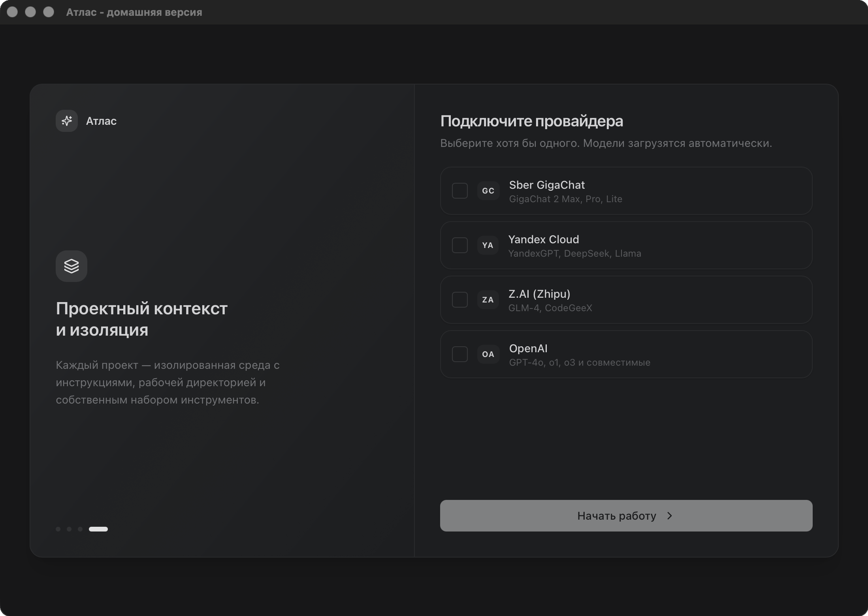868x616 pixels.
Task: Click the Атлас sparkle logo icon
Action: coord(67,121)
